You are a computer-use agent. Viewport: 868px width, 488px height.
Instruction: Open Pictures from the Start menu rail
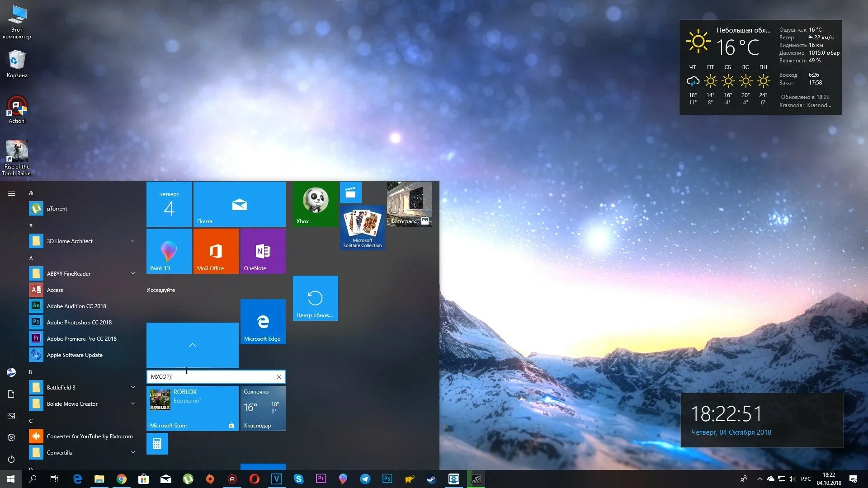click(x=11, y=416)
